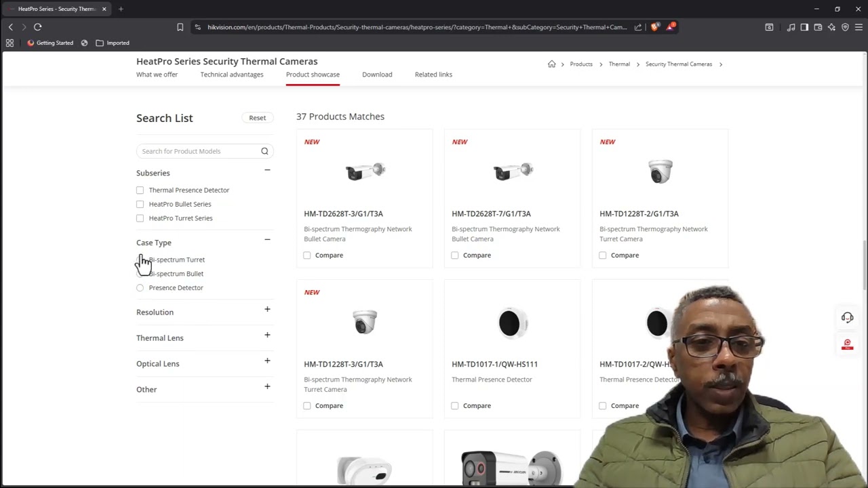This screenshot has height=488, width=868.
Task: Collapse the Subseries filter section
Action: pos(267,170)
